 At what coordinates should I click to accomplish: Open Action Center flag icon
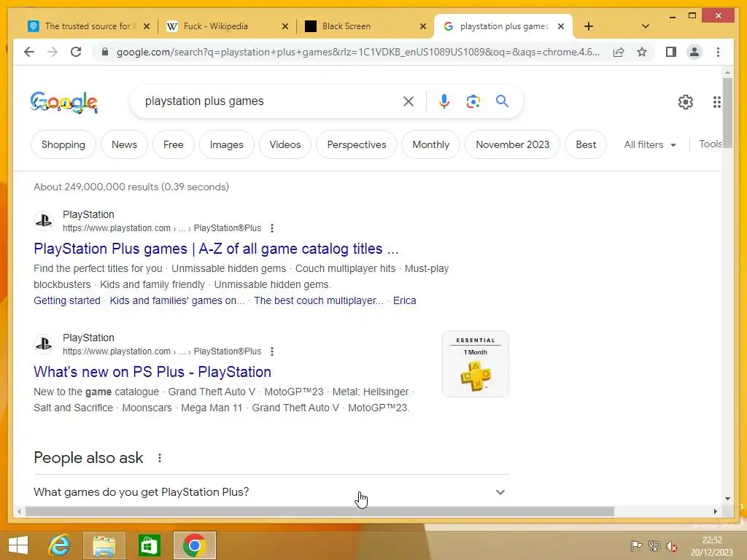635,546
